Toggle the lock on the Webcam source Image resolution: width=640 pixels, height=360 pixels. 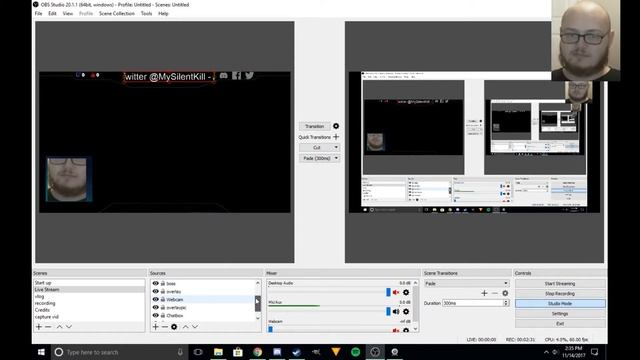click(x=162, y=299)
